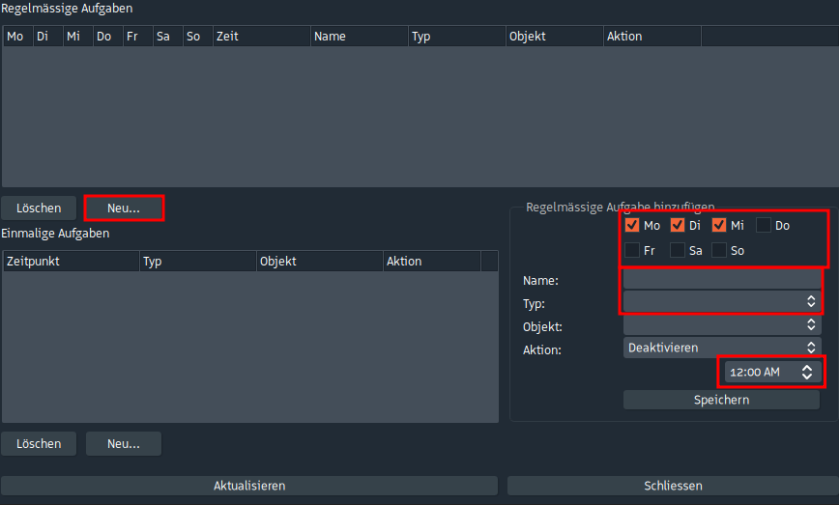The height and width of the screenshot is (505, 839).
Task: Click Löschen under Einmalige Aufgaben table
Action: tap(39, 443)
